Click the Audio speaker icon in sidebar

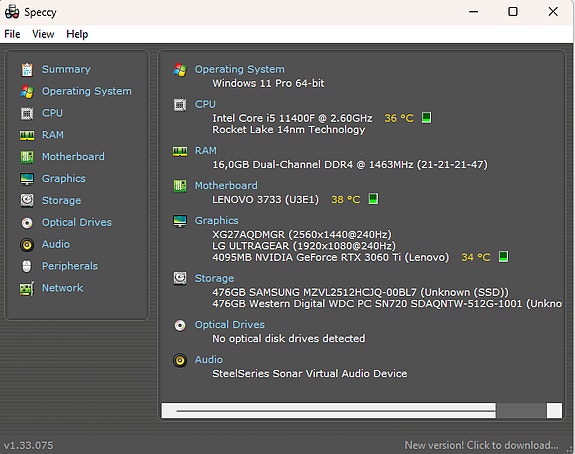coord(27,245)
